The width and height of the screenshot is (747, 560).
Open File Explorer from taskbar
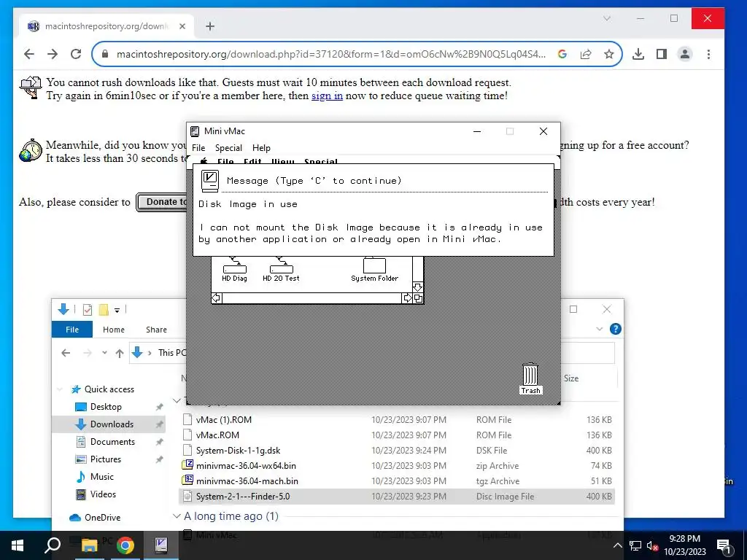89,545
